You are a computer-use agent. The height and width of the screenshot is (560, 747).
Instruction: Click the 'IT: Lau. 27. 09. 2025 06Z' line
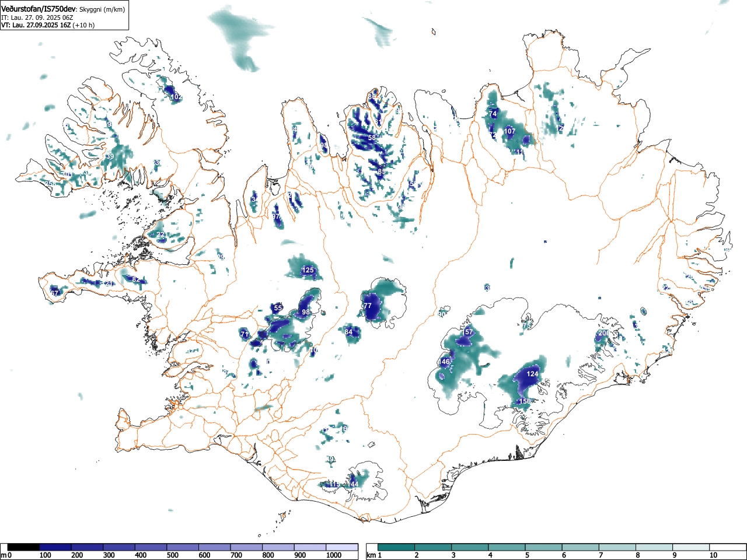tap(37, 17)
